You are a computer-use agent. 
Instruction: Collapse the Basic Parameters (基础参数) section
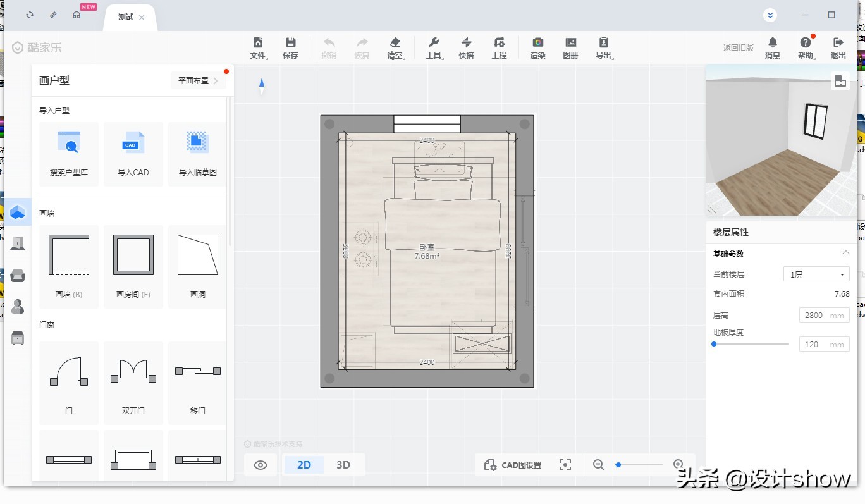(x=845, y=254)
